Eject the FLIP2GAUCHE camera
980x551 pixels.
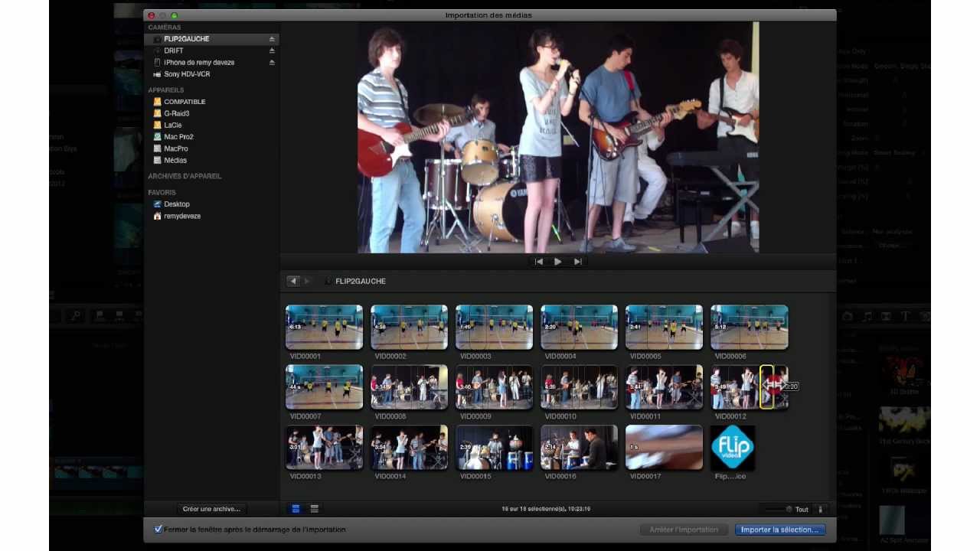pyautogui.click(x=272, y=39)
